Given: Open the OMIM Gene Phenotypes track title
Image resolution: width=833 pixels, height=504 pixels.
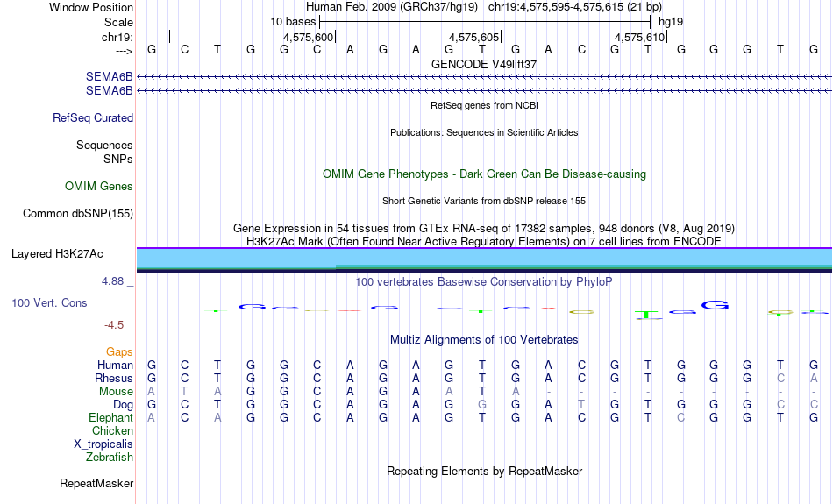Looking at the screenshot, I should tap(484, 174).
